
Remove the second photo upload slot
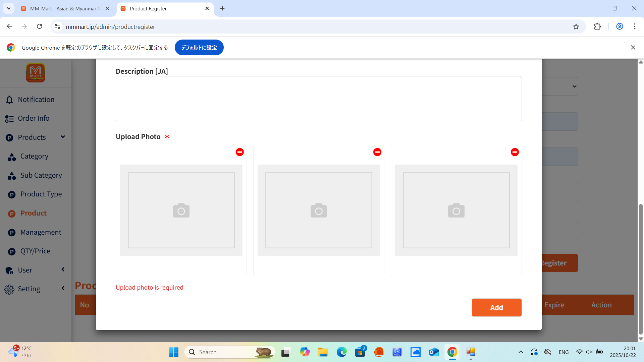tap(377, 152)
